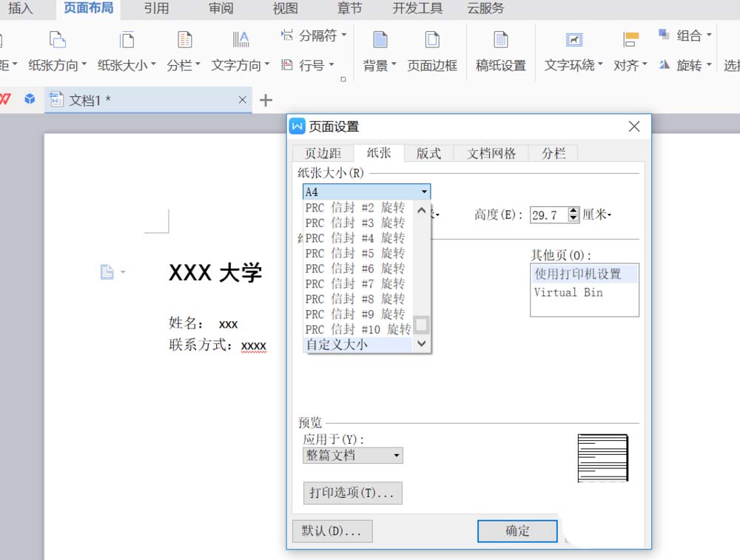This screenshot has height=560, width=740.
Task: Expand the 纸张大小 dropdown arrow
Action: click(153, 63)
